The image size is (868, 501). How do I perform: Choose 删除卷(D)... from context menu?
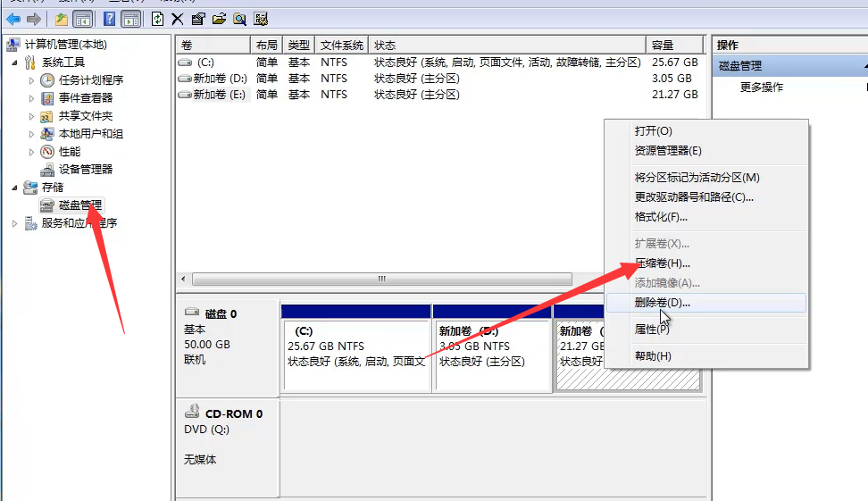[x=662, y=303]
